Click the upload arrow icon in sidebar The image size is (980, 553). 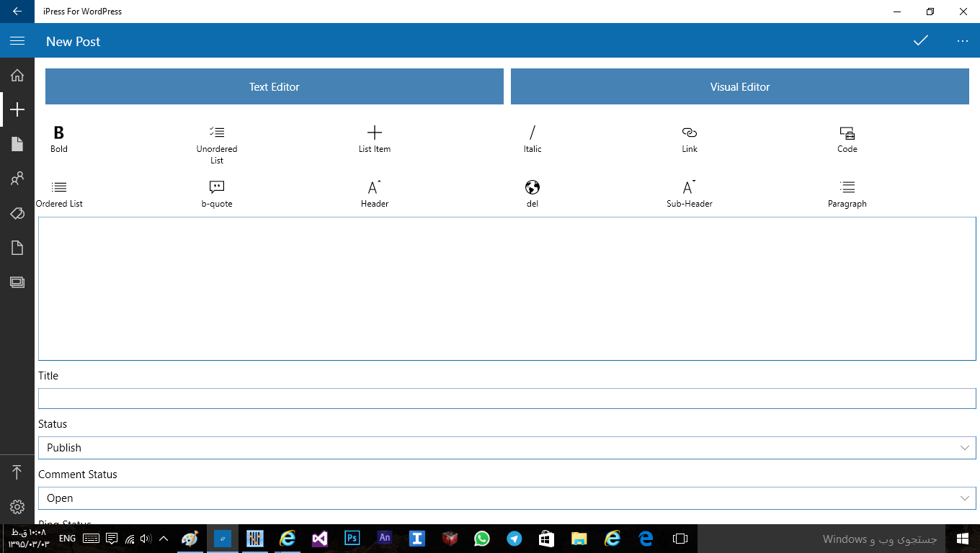click(17, 472)
